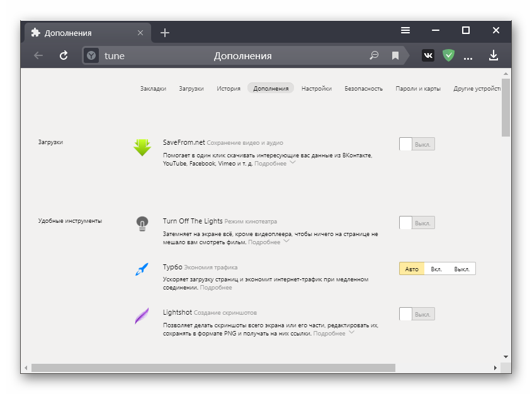
Task: Click the Турбо 'Подробнее' link
Action: click(216, 288)
